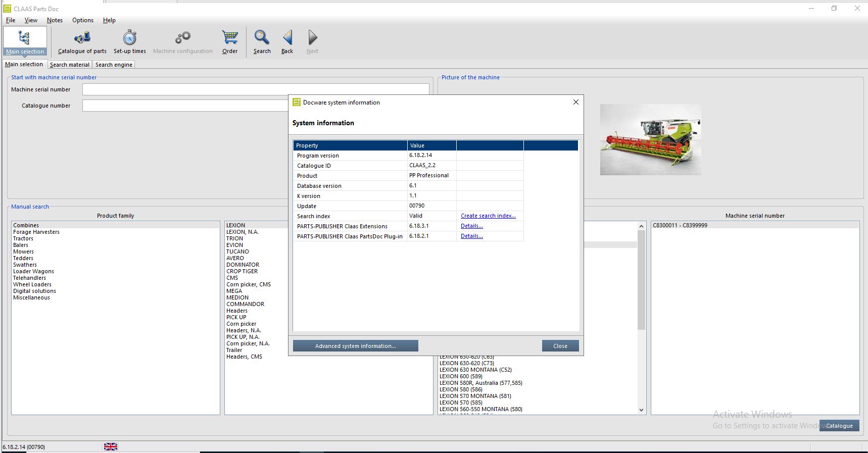The image size is (868, 453).
Task: Open the Options menu
Action: (x=83, y=20)
